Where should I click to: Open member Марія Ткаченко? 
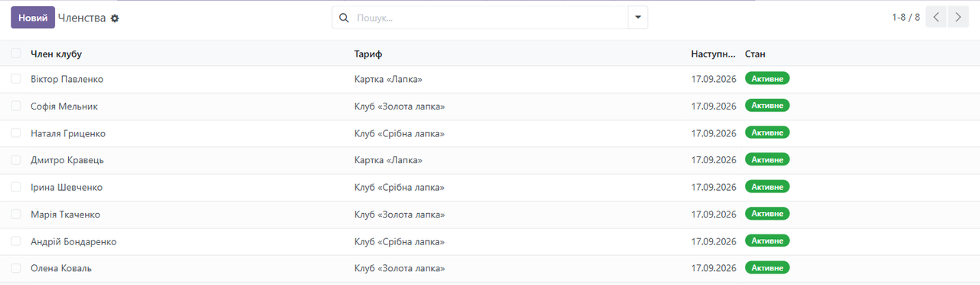[65, 215]
